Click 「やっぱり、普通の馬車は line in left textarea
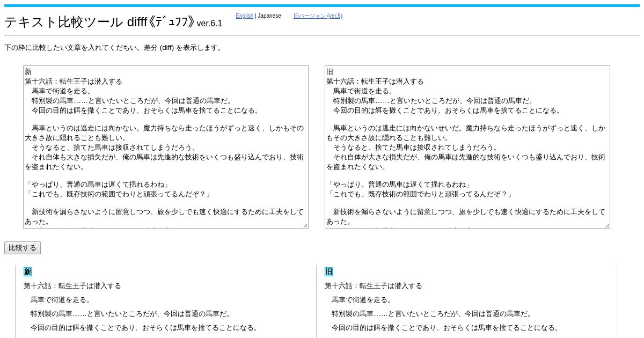This screenshot has height=338, width=644. [x=97, y=185]
